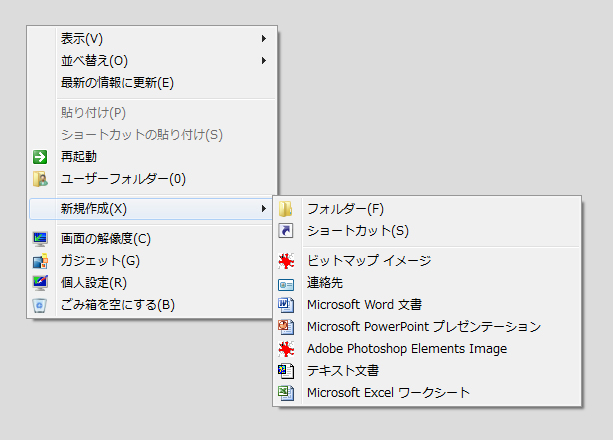Open ユーザーフォルダー(0) from the menu

pyautogui.click(x=153, y=179)
